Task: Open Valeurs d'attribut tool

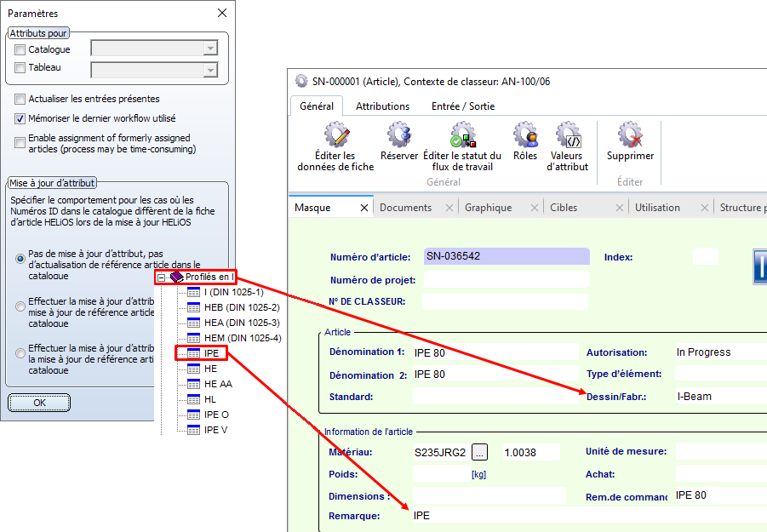Action: point(568,134)
